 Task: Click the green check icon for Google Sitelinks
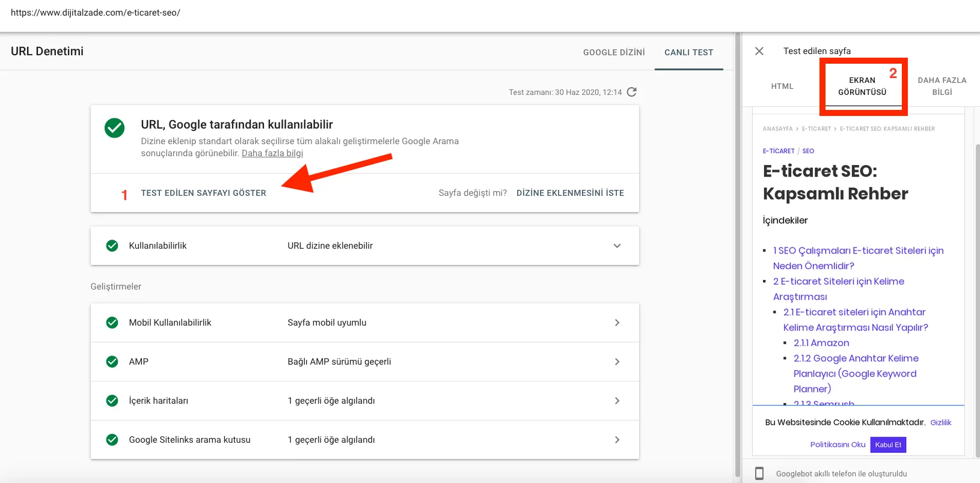[112, 440]
